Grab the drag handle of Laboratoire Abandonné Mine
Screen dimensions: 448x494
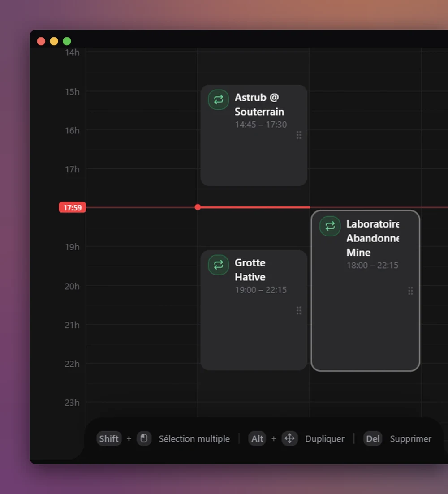click(x=410, y=291)
